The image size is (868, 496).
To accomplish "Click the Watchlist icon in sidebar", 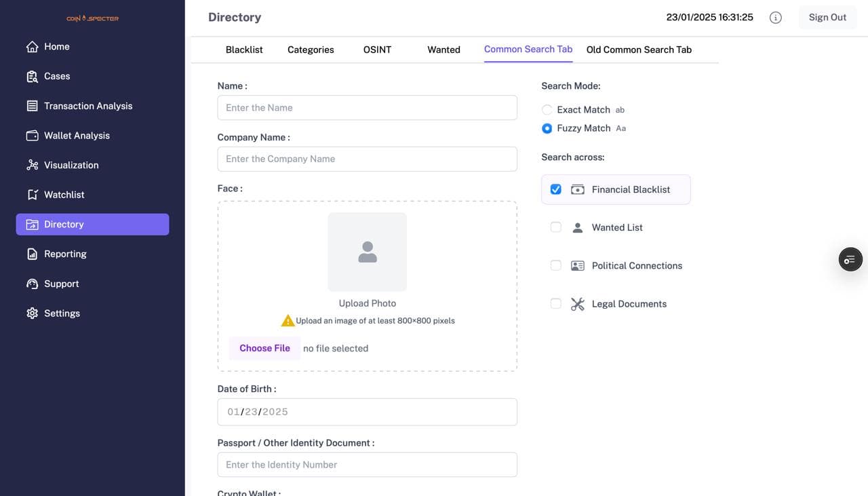I will 32,195.
